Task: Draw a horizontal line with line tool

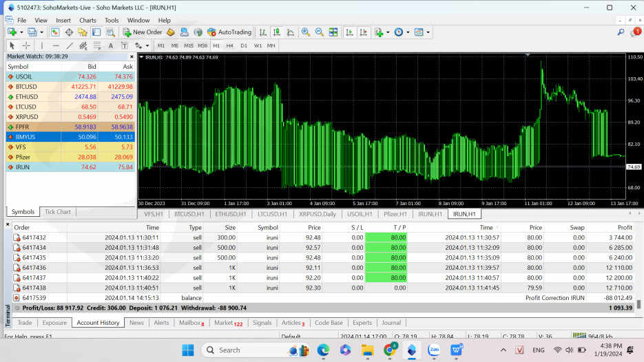Action: [x=55, y=45]
